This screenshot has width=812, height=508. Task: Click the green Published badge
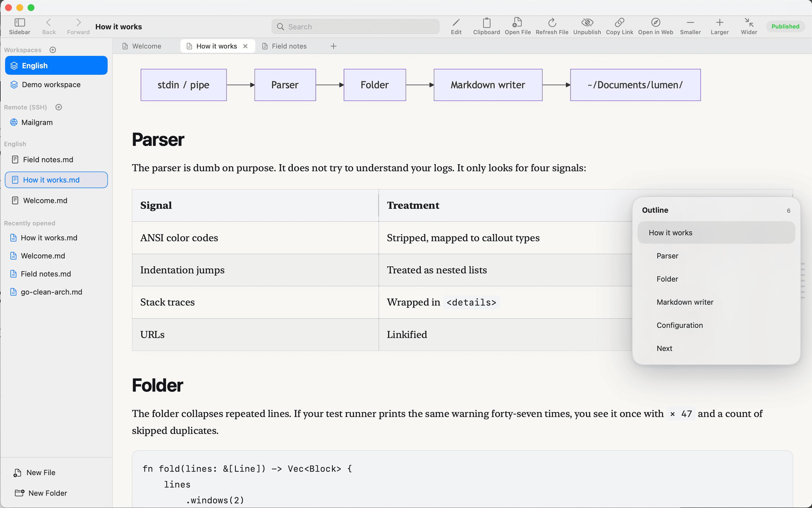click(785, 26)
